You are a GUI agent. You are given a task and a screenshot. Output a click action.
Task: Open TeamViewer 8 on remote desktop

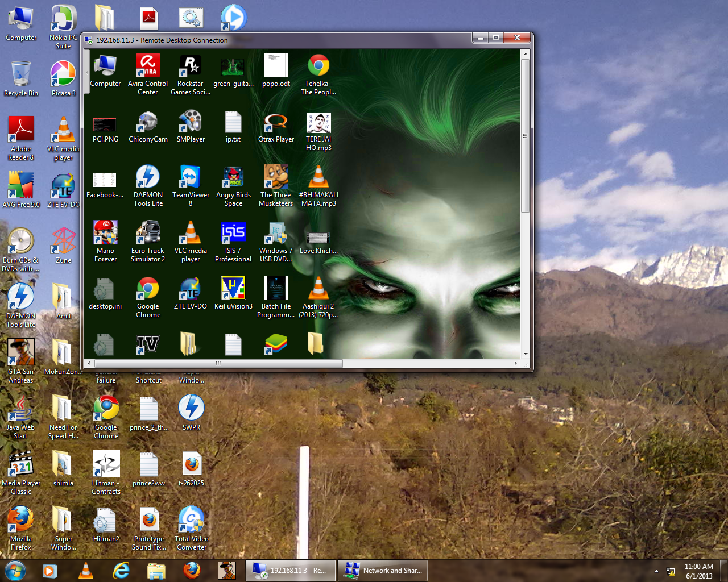tap(191, 176)
